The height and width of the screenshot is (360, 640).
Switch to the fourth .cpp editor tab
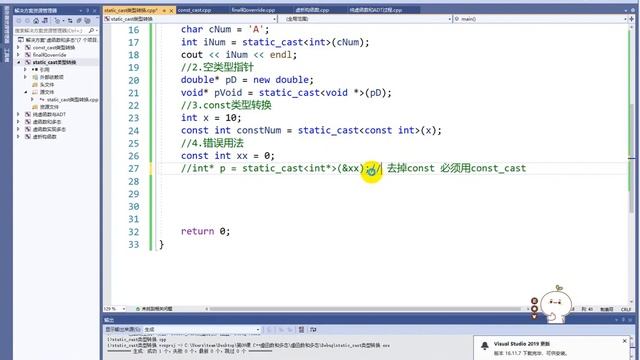[x=312, y=10]
